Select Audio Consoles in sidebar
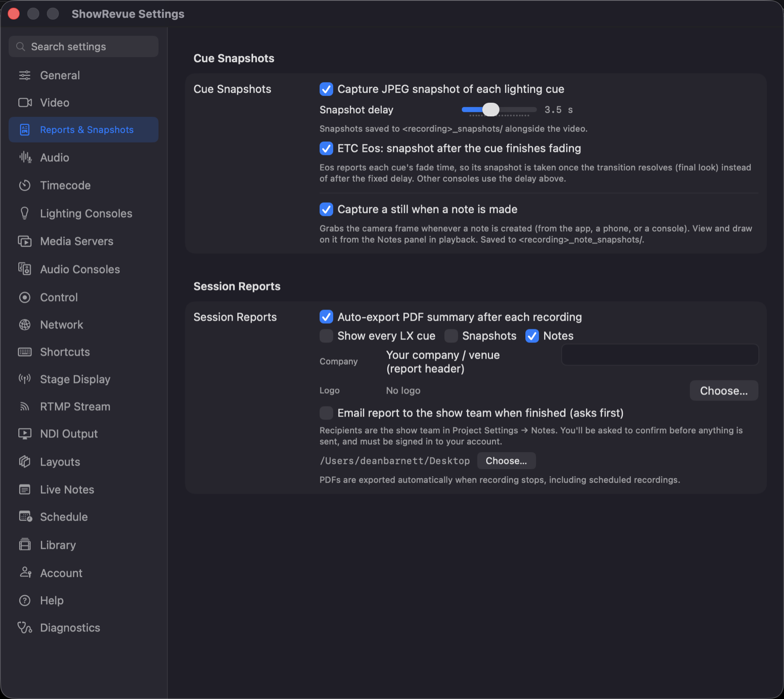784x699 pixels. coord(84,269)
